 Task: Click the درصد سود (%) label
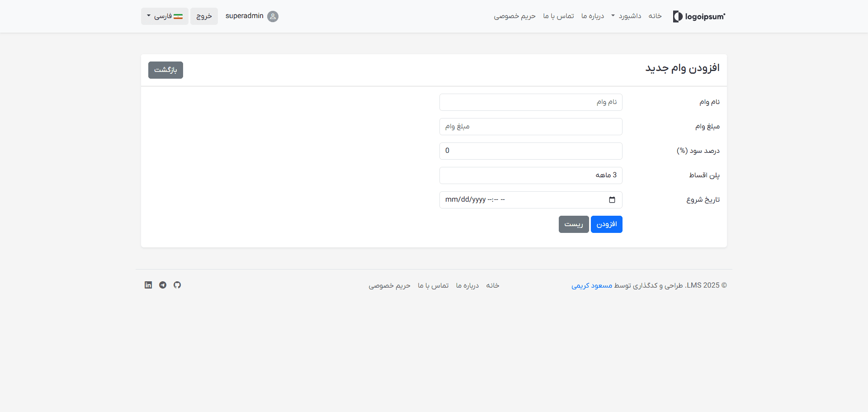tap(698, 151)
